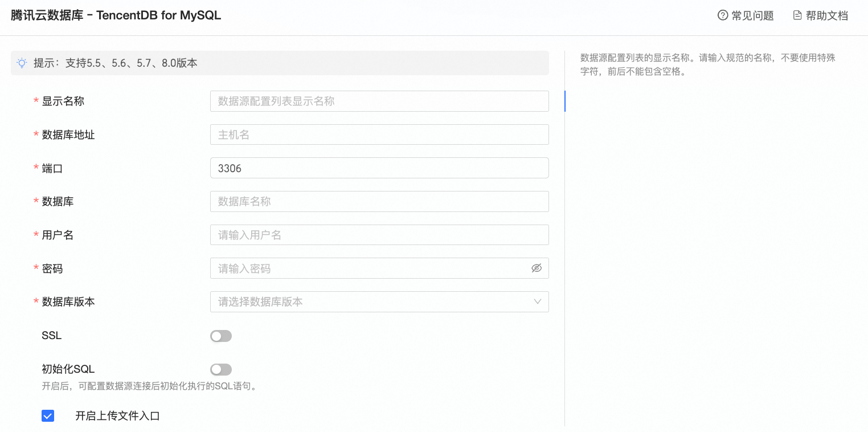Click the 显示名称 label
This screenshot has width=868, height=432.
[x=63, y=101]
